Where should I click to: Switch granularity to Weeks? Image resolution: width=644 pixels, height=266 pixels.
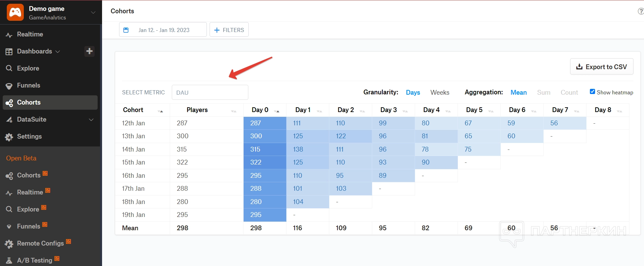click(x=440, y=92)
